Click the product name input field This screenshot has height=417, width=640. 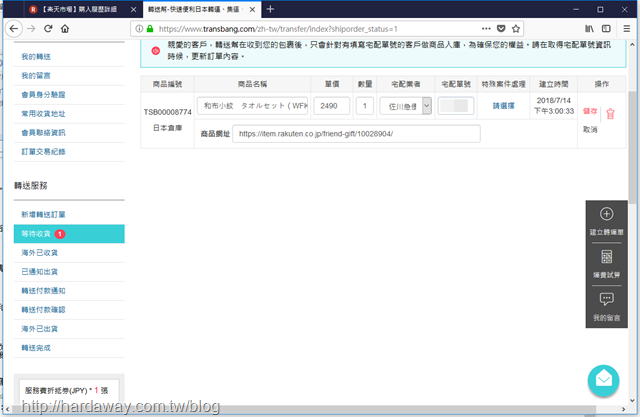252,106
